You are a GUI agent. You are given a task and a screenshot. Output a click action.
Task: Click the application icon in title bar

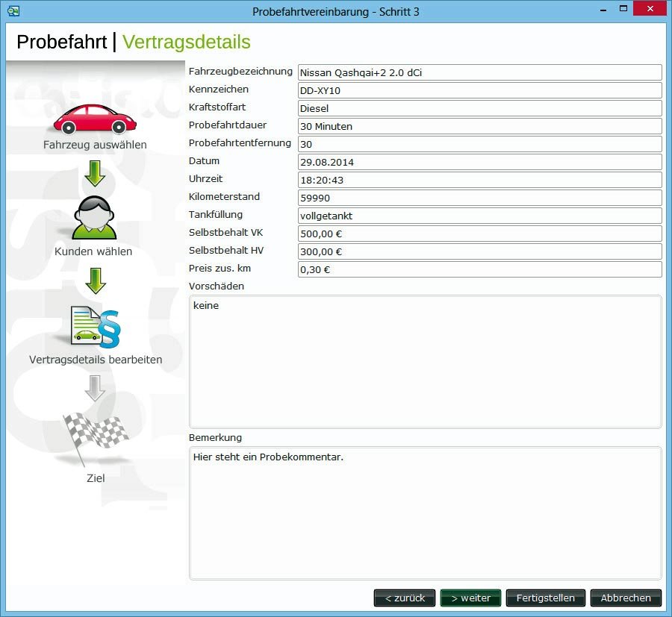[13, 11]
